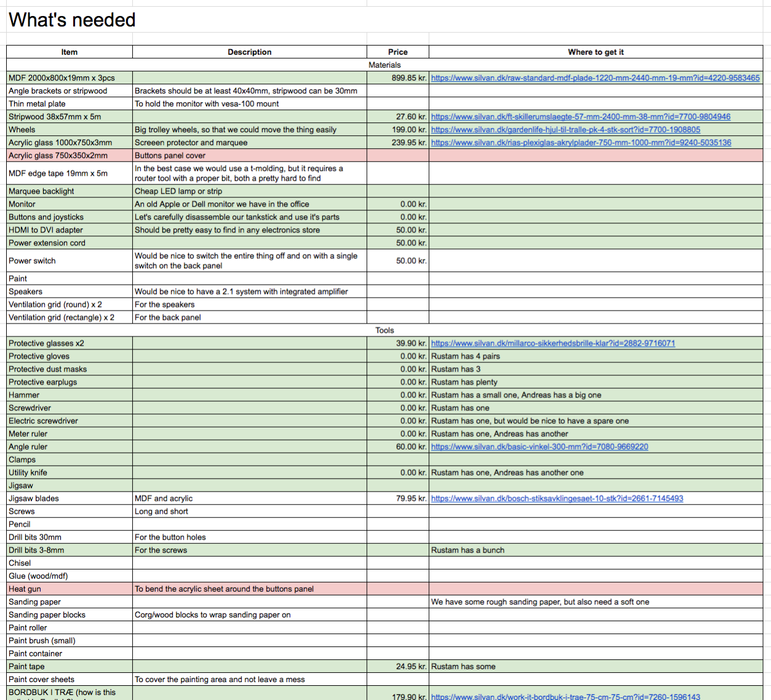The height and width of the screenshot is (700, 771).
Task: Select the 'Where to get it' header
Action: point(596,52)
